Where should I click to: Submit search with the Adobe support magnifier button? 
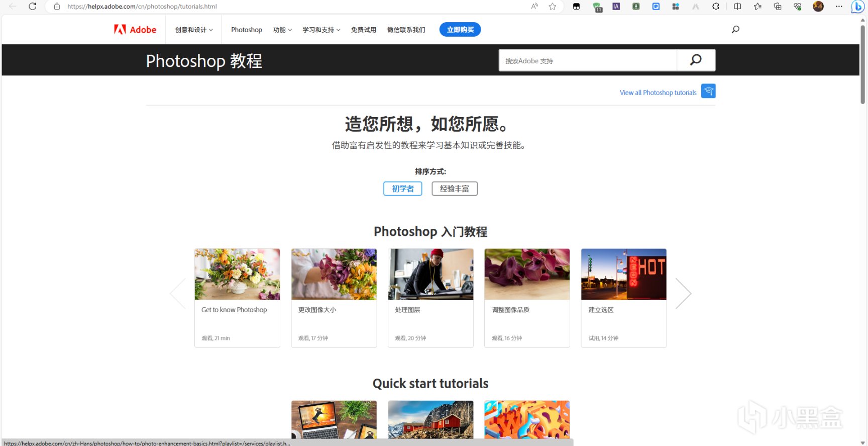[x=696, y=60]
